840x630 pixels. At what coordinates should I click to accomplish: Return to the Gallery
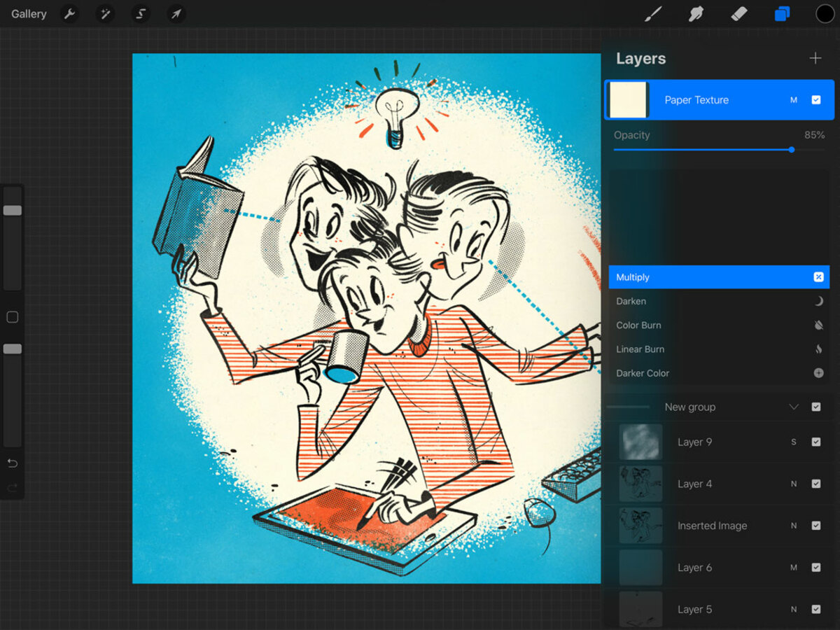(x=29, y=14)
